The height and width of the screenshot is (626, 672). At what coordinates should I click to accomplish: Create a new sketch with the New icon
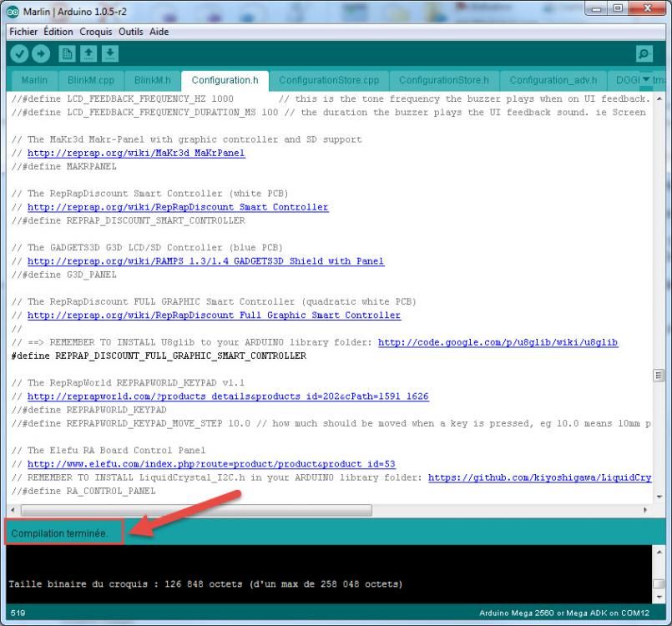click(x=67, y=53)
